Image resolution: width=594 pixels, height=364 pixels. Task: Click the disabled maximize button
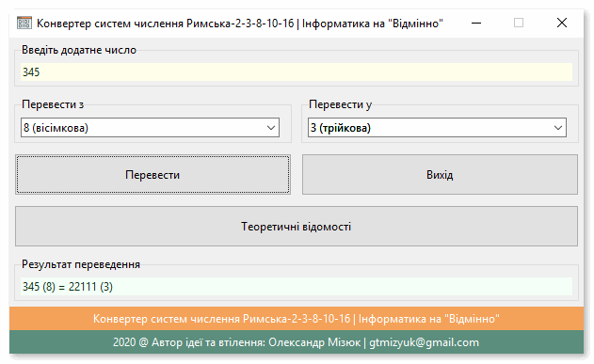[x=519, y=24]
